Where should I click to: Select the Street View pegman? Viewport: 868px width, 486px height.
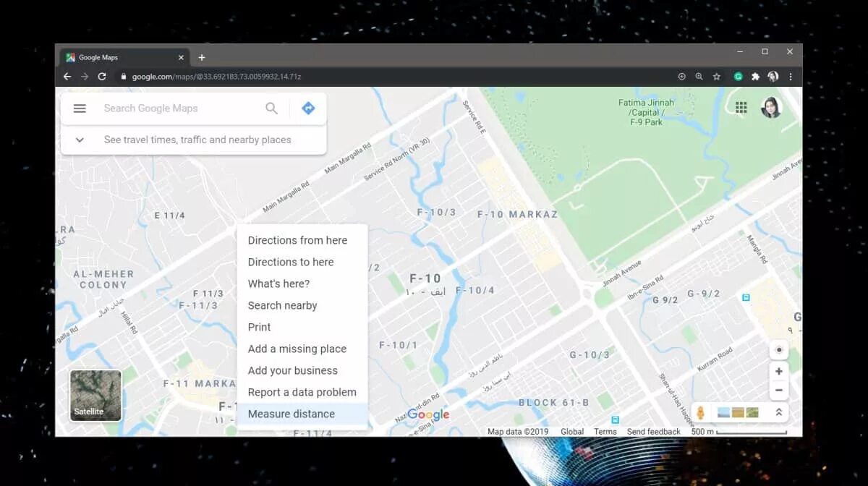click(x=700, y=413)
